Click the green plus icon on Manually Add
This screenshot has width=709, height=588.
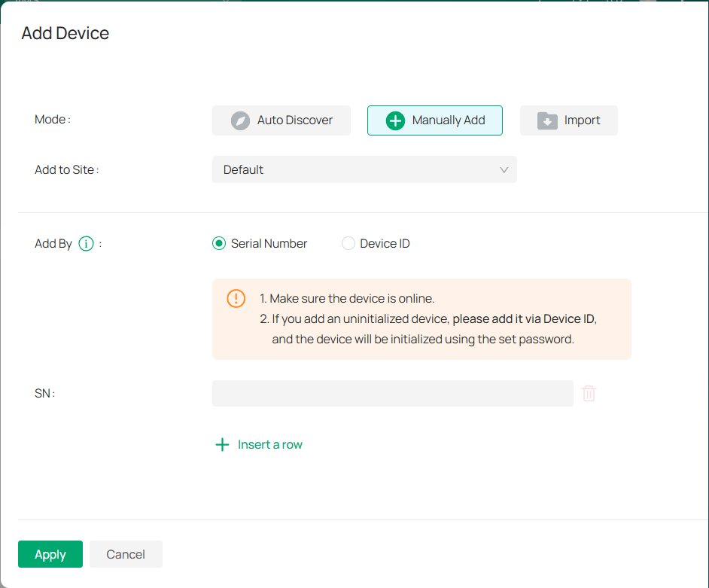point(395,120)
